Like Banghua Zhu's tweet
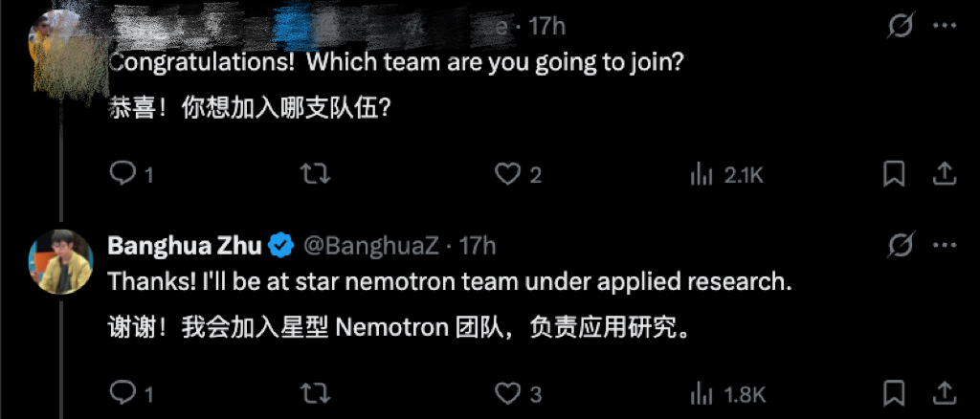 click(507, 393)
